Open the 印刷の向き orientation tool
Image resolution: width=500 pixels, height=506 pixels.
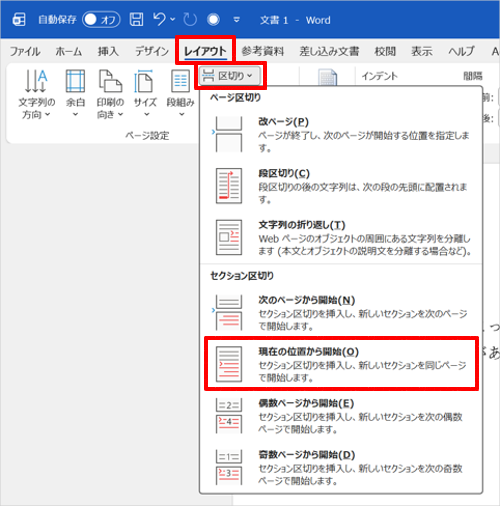click(110, 95)
